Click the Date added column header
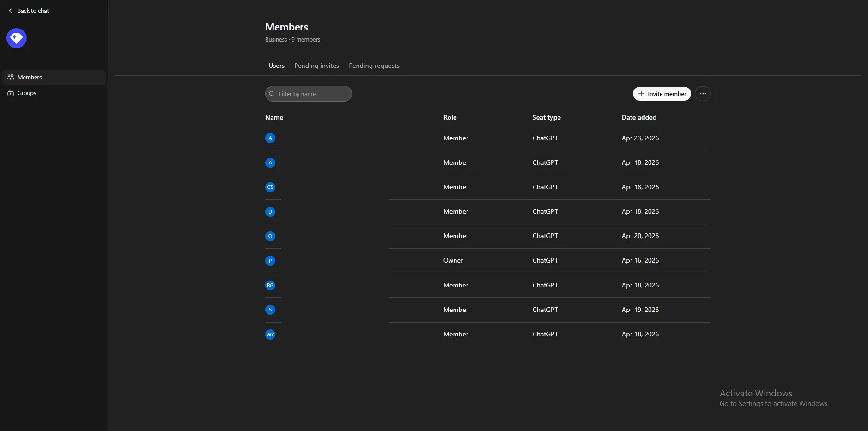868x431 pixels. [639, 117]
